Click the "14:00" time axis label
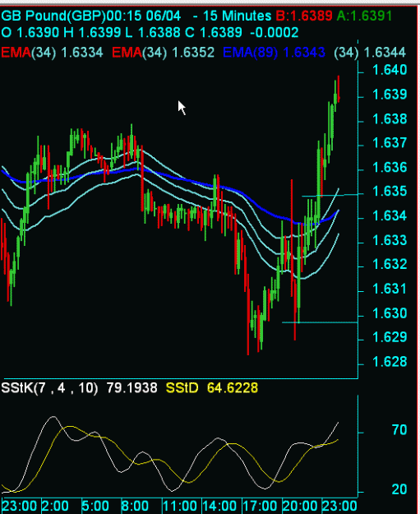The height and width of the screenshot is (514, 420). tap(219, 506)
